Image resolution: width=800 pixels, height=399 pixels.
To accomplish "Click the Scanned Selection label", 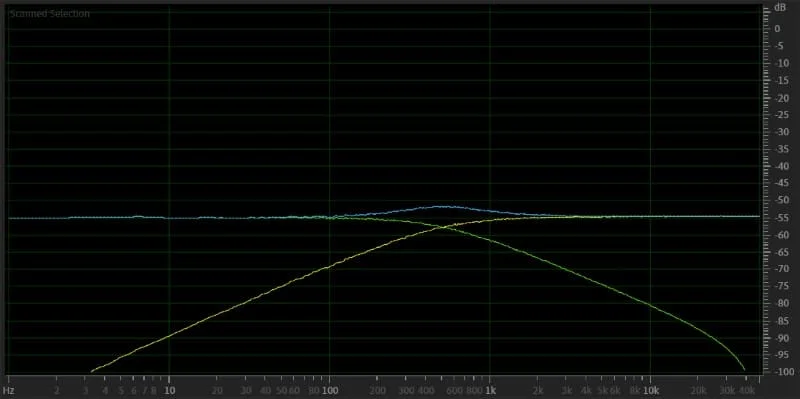I will pyautogui.click(x=50, y=14).
